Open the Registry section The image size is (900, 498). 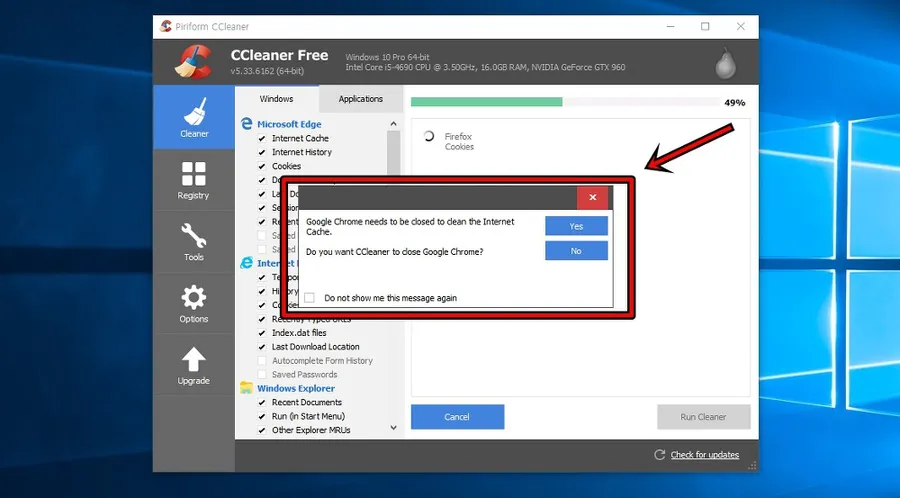point(194,180)
